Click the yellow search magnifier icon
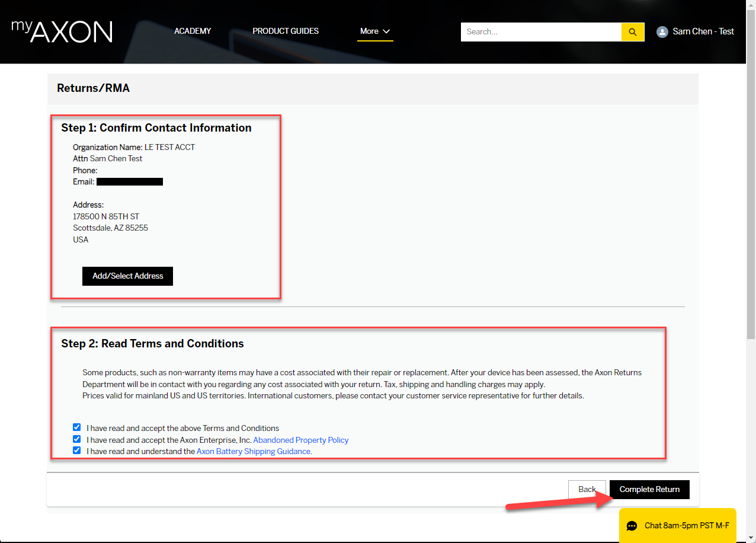 point(632,32)
